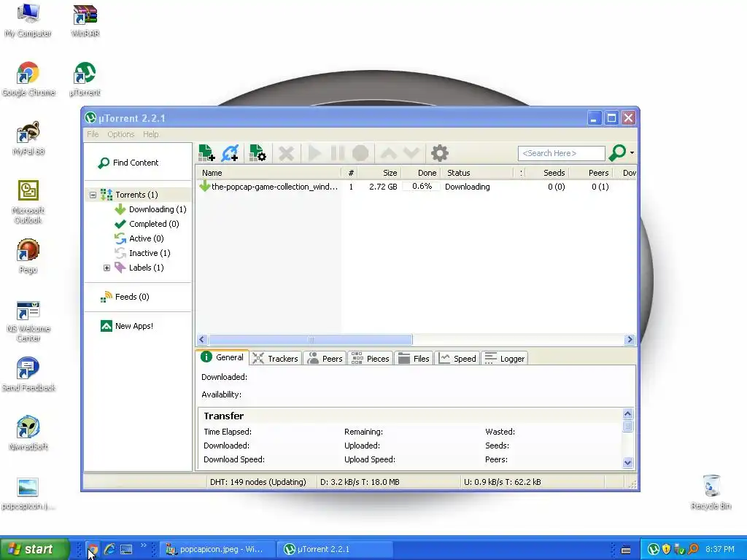Switch to the Trackers tab
This screenshot has height=560, width=747.
[275, 359]
